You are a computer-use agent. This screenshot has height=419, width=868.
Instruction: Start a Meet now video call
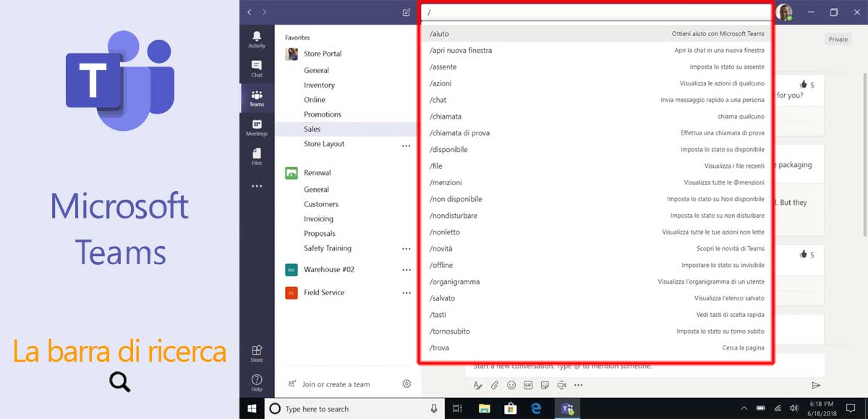point(561,386)
